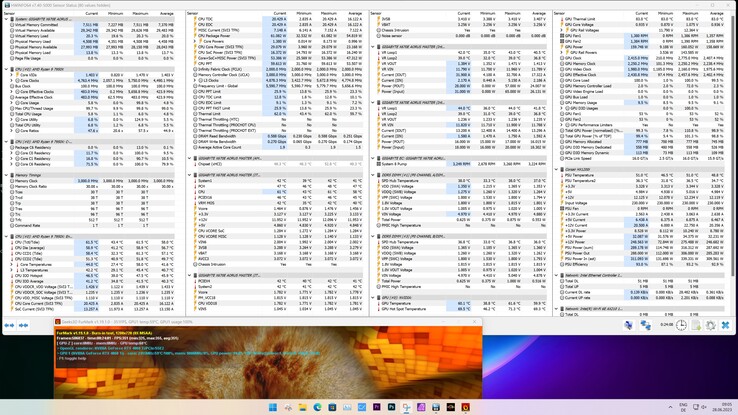738x415 pixels.
Task: Expand the GPU Performance Limiters row
Action: point(562,125)
